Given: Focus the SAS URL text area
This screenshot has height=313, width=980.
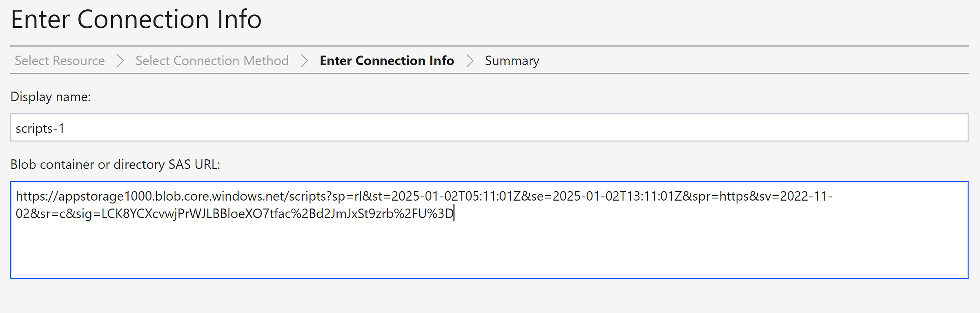Looking at the screenshot, I should click(x=489, y=230).
